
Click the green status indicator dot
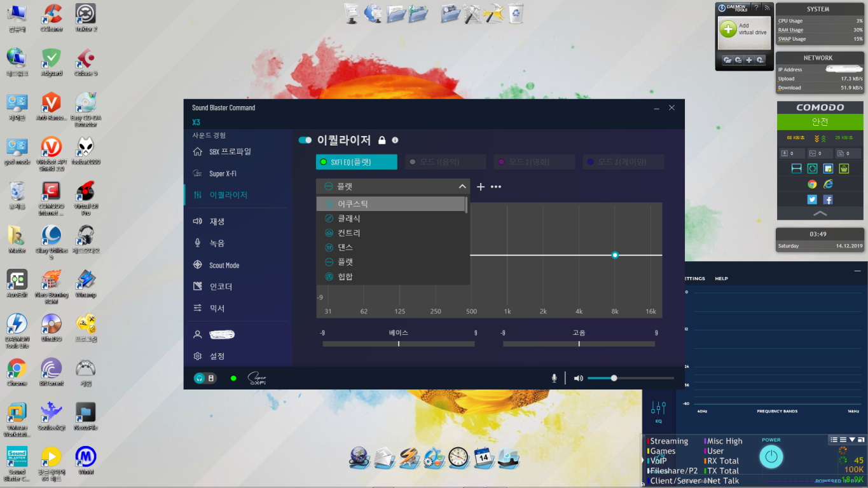(233, 378)
